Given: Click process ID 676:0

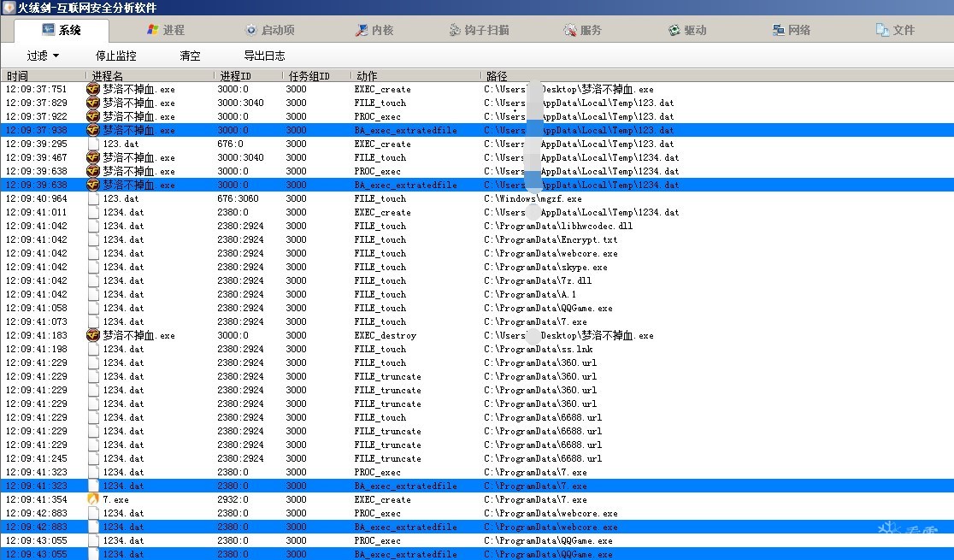Looking at the screenshot, I should pos(230,144).
